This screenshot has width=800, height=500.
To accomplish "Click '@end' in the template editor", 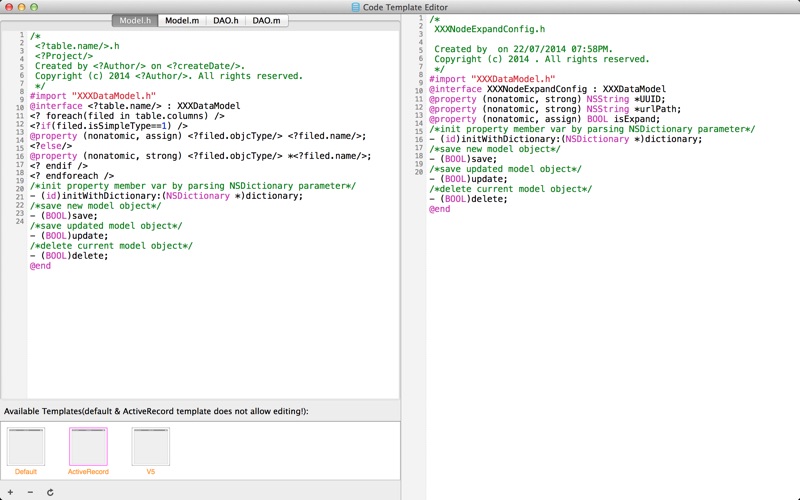I will pyautogui.click(x=40, y=266).
